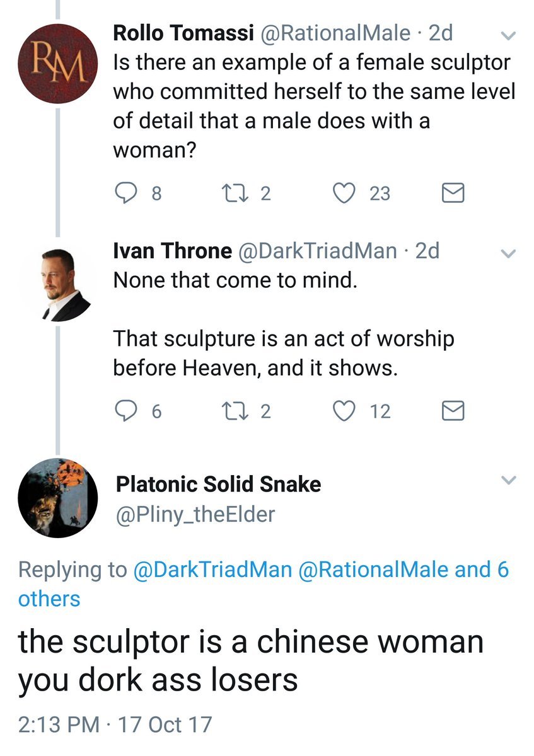Click Rollo Tomassi's RM profile avatar

tap(58, 65)
